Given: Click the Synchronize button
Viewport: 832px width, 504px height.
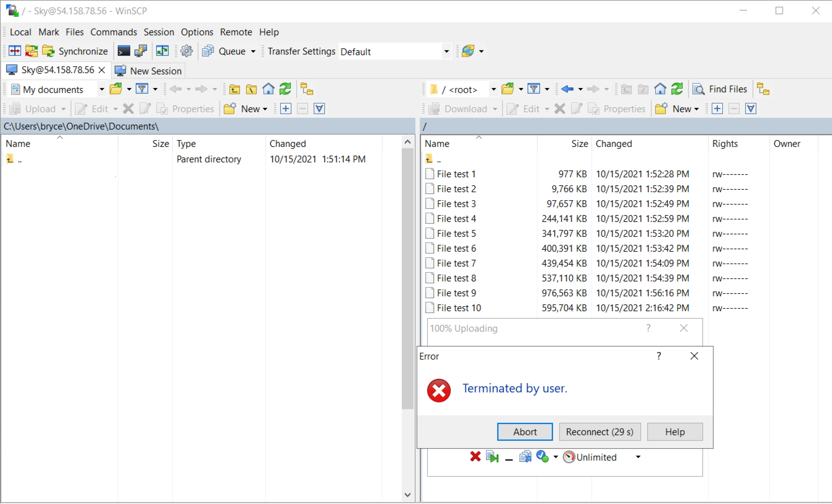Looking at the screenshot, I should pos(75,51).
